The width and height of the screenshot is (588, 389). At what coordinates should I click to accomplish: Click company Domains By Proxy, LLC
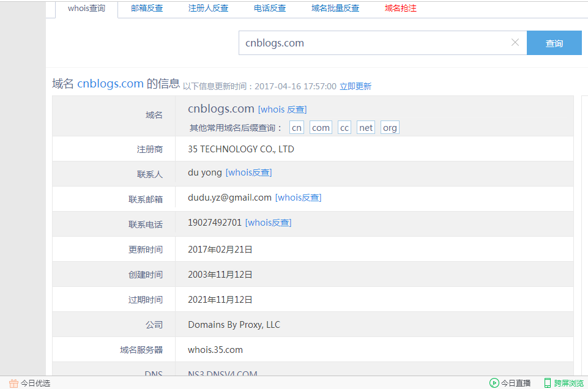click(234, 325)
